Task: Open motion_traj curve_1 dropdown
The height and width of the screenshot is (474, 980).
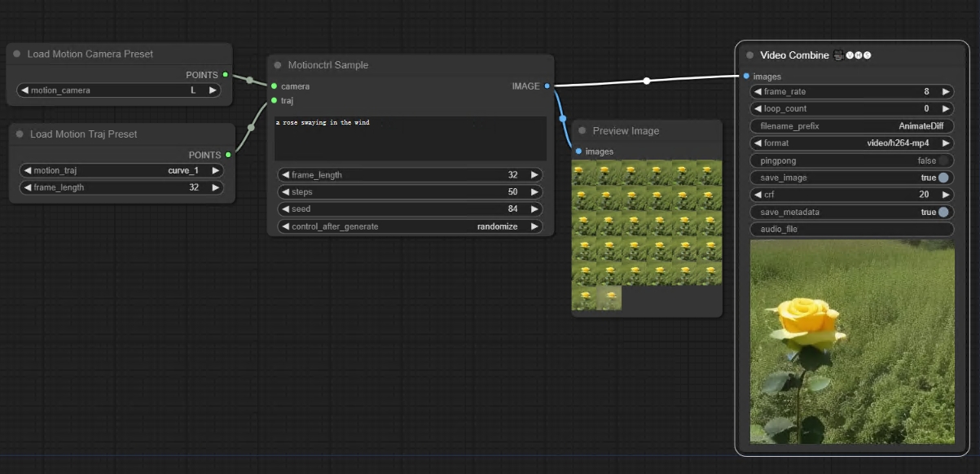Action: 121,171
